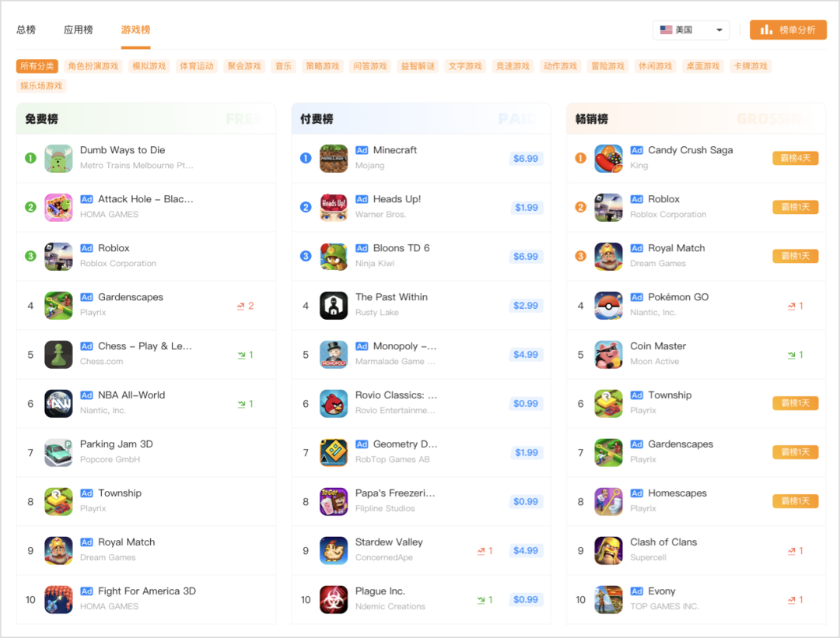Open the country dropdown showing 美国
This screenshot has width=840, height=638.
[691, 30]
